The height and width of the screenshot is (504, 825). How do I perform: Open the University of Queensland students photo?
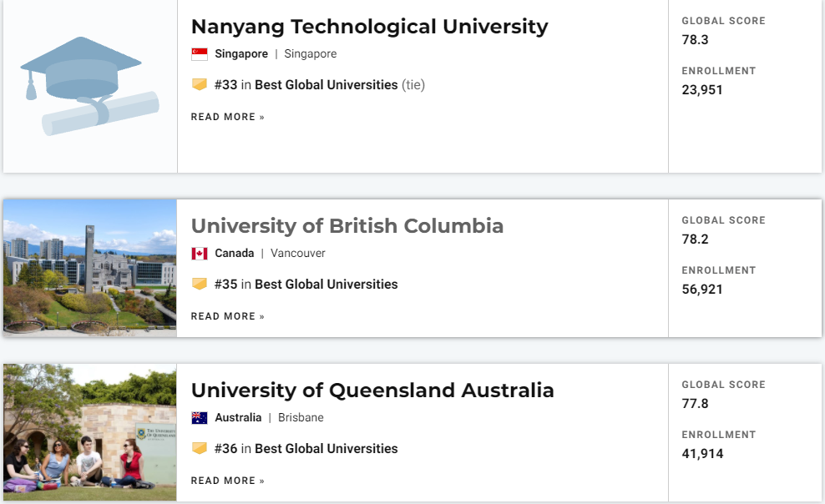click(90, 432)
